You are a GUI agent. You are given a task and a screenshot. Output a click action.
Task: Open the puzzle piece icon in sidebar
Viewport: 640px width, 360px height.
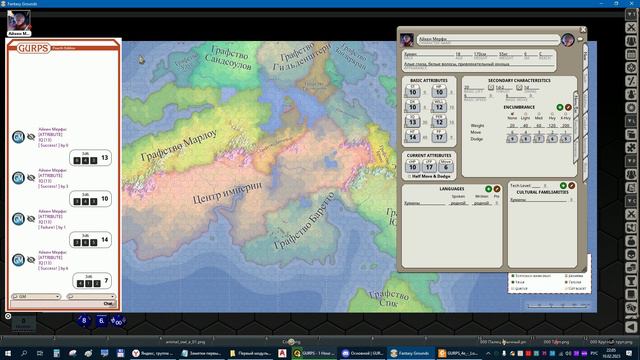(x=631, y=148)
